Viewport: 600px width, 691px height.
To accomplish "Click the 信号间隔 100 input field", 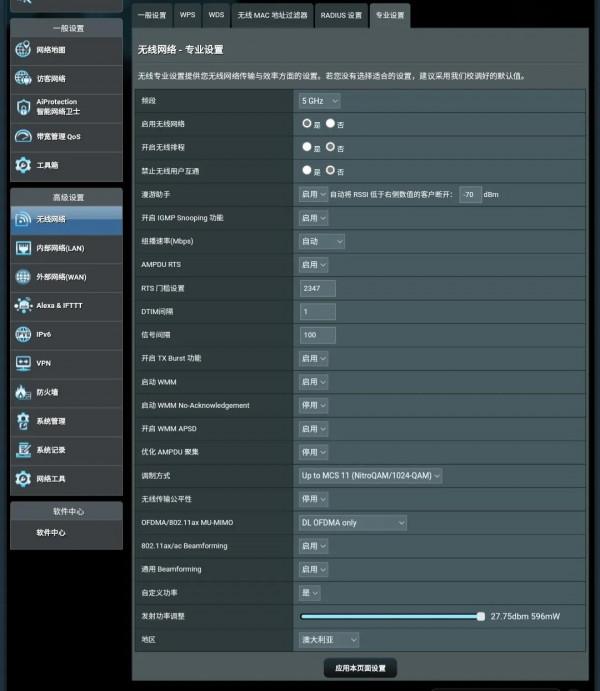I will (317, 335).
